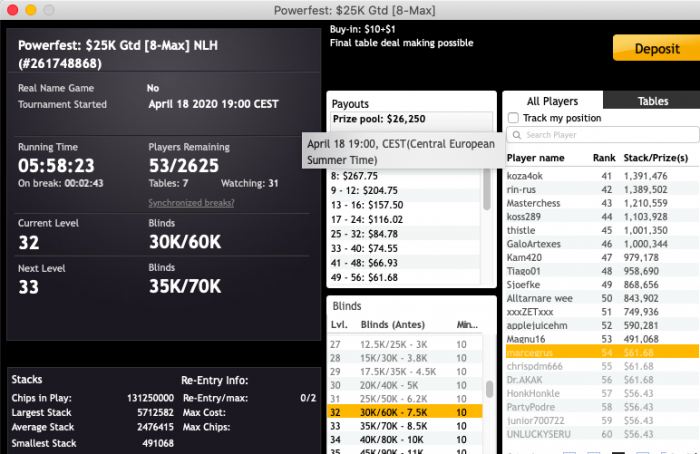This screenshot has width=700, height=454.
Task: Sort players by Player name column header
Action: tap(535, 158)
